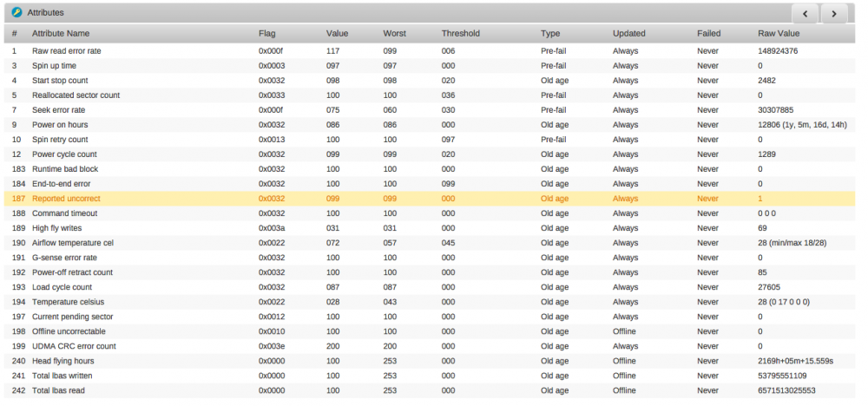Image resolution: width=868 pixels, height=406 pixels.
Task: Click raw value 12806 (1y, 5m, 16d, 14h)
Action: (x=802, y=124)
